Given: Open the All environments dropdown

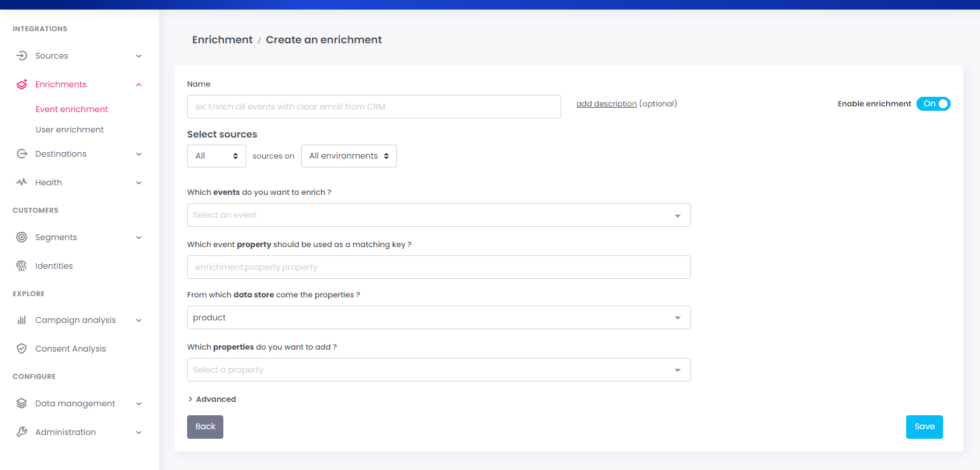Looking at the screenshot, I should [349, 156].
